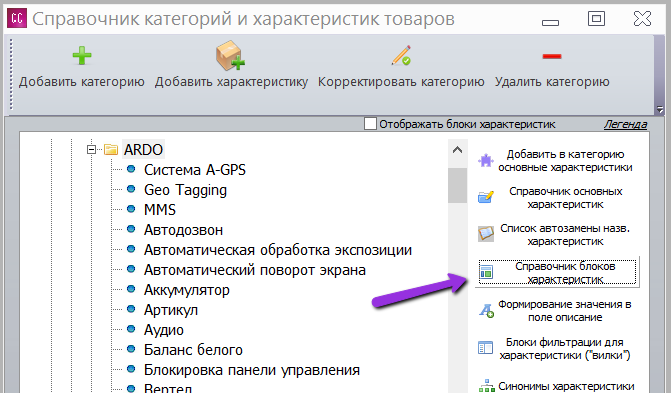Click the table icon of Блоки фильтрации для характеристики
Image resolution: width=671 pixels, height=393 pixels.
coord(486,348)
